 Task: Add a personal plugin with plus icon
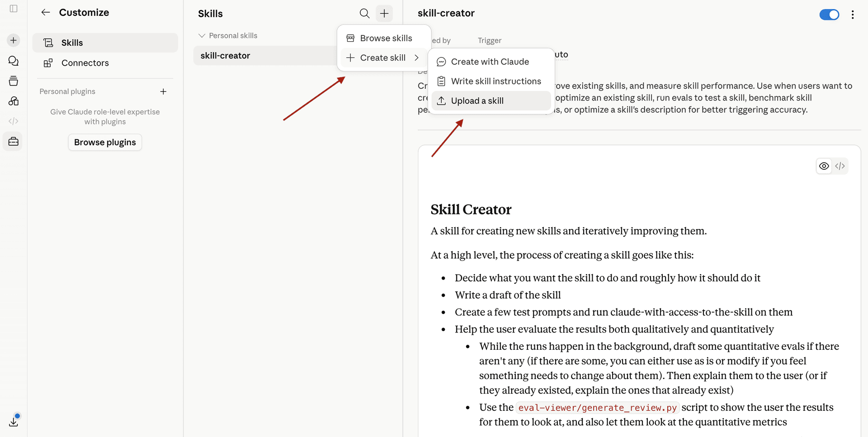coord(163,91)
